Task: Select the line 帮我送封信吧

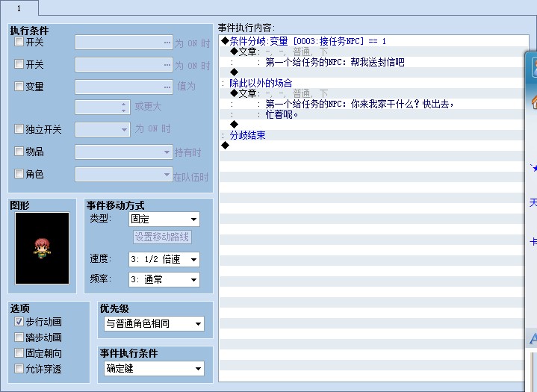Action: (x=372, y=62)
